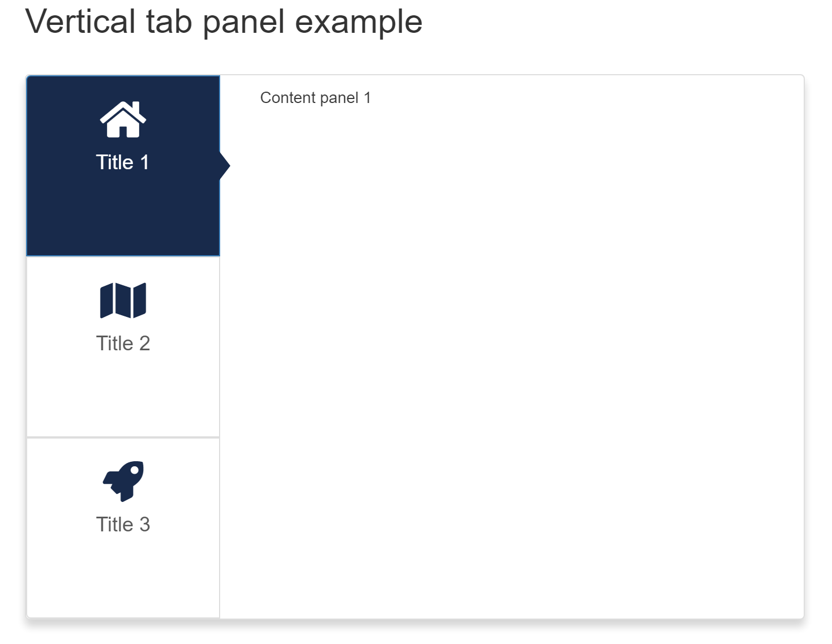Switch to the Title 2 tab
Viewport: 832px width, 644px height.
click(x=123, y=345)
